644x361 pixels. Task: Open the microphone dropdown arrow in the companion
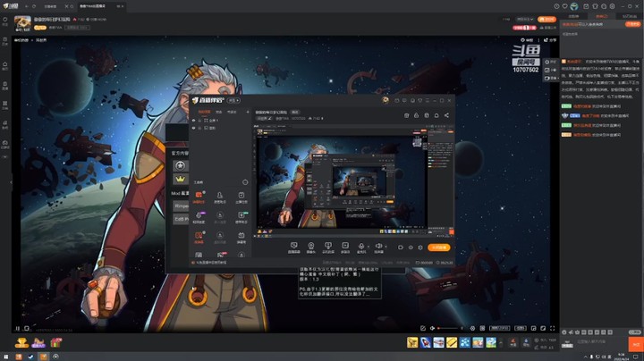coord(368,246)
